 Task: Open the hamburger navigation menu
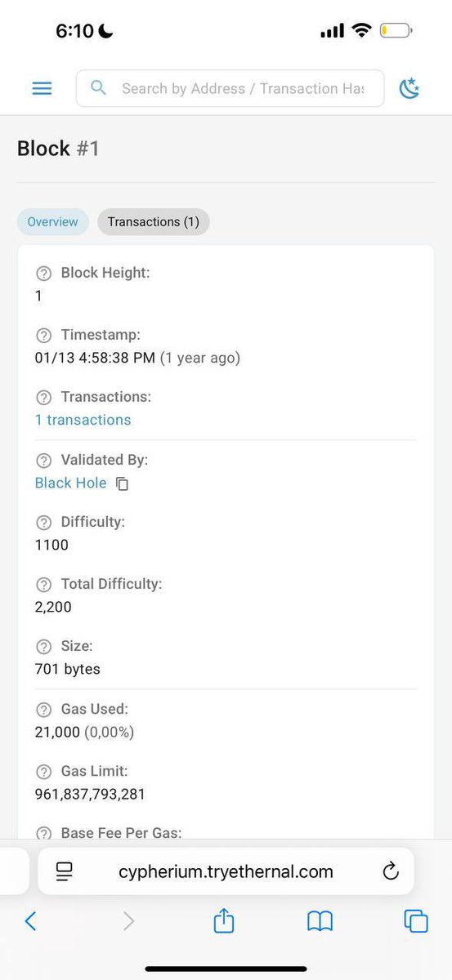[x=42, y=88]
